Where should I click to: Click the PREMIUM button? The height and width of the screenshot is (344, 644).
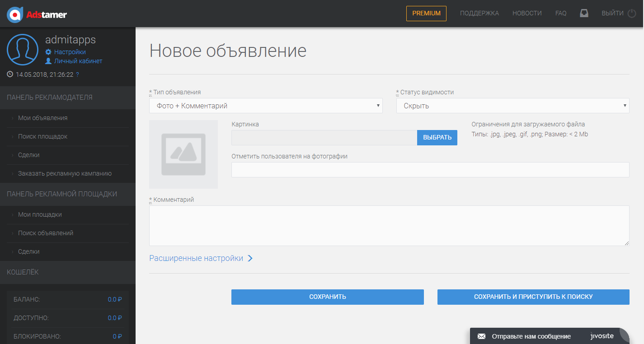pos(426,13)
